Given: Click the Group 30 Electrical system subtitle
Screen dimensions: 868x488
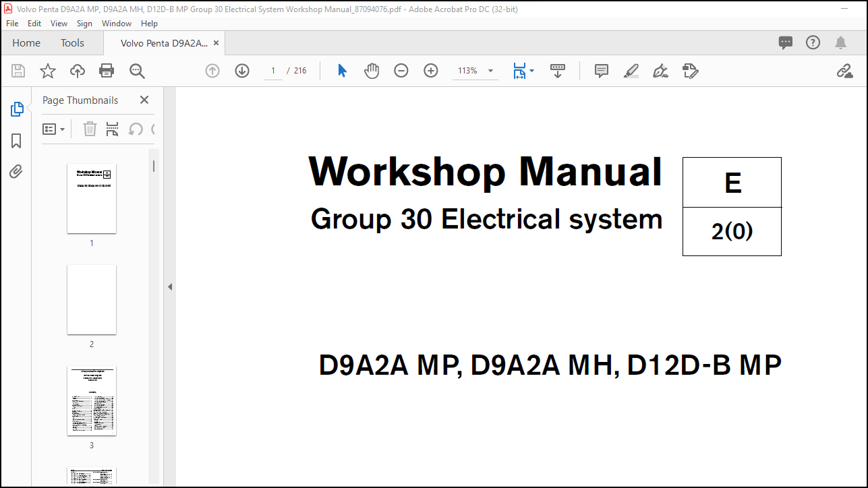Looking at the screenshot, I should [x=486, y=219].
